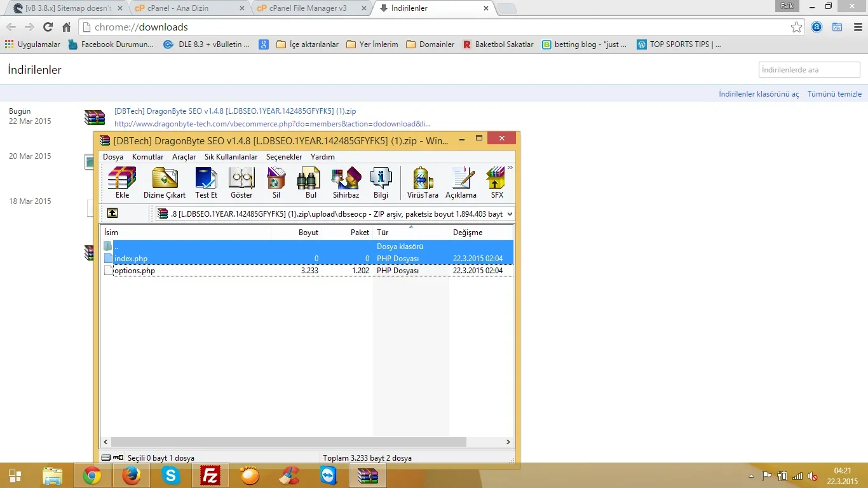Image resolution: width=868 pixels, height=488 pixels.
Task: Show archive Bilgi info
Action: click(381, 183)
